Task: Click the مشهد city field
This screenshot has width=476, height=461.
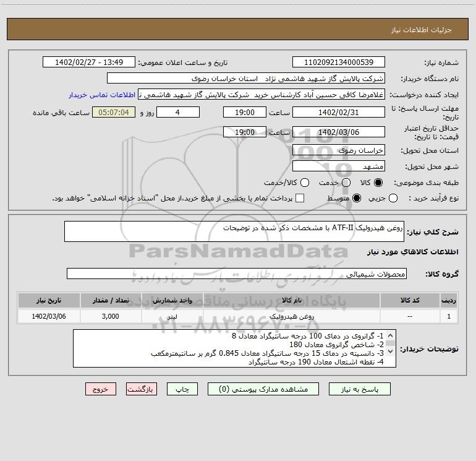Action: [339, 166]
